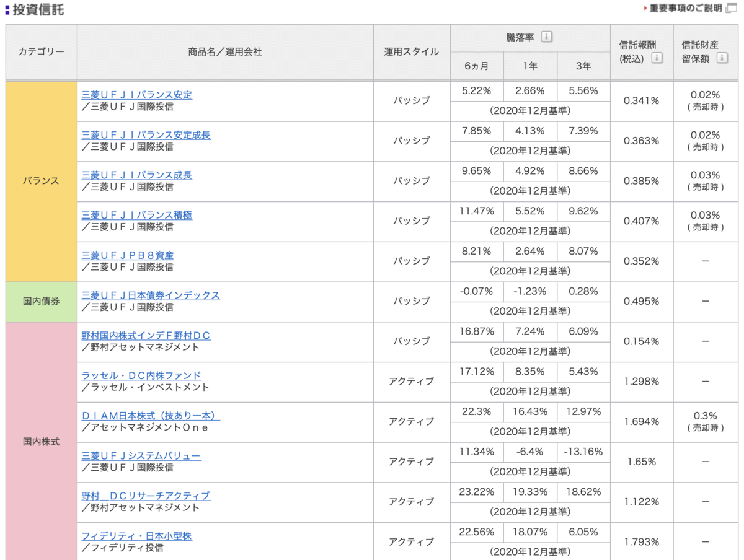Select the バランス category cell
Image resolution: width=744 pixels, height=560 pixels.
pyautogui.click(x=42, y=181)
